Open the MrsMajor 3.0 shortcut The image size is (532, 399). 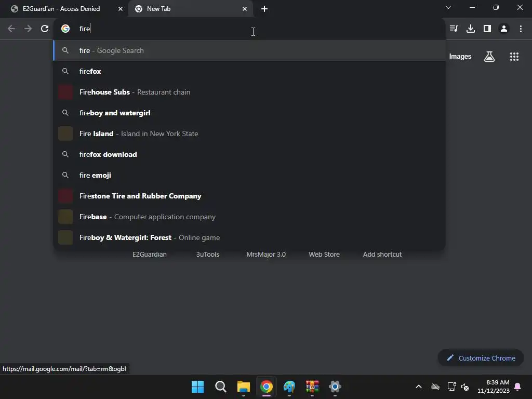click(266, 254)
